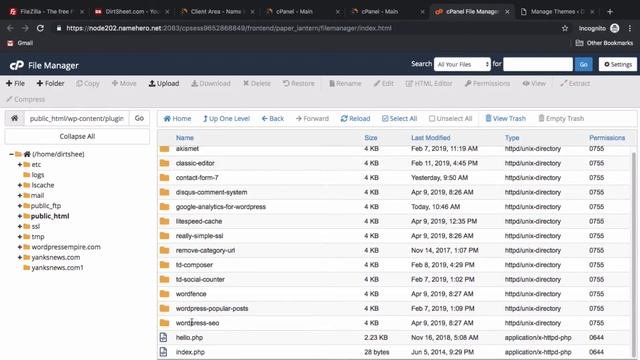The image size is (640, 360).
Task: Reload the file listing
Action: point(355,118)
